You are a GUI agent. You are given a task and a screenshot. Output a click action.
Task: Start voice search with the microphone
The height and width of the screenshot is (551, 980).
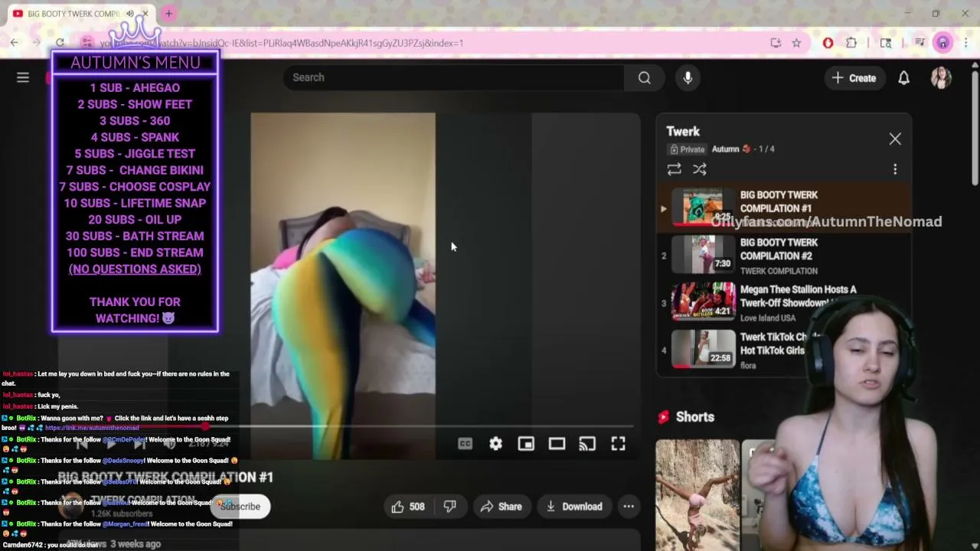(688, 77)
